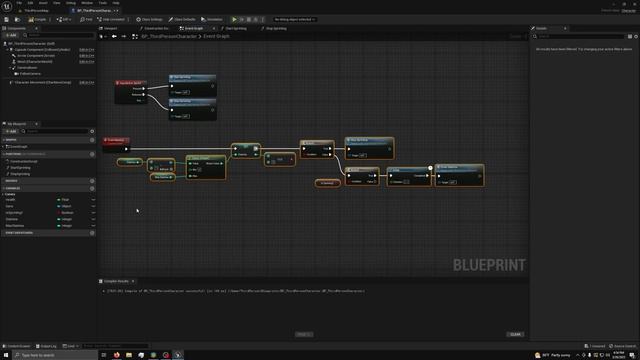Click Add button in Components panel
640x360 pixels.
click(11, 35)
